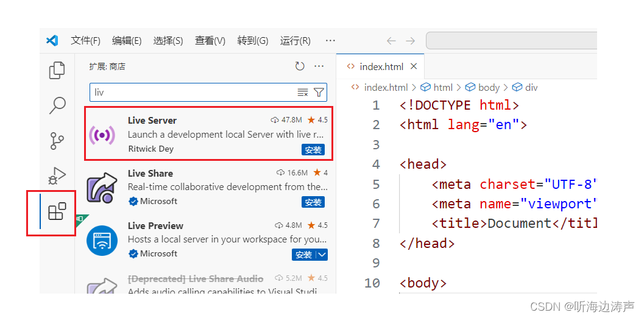Image resolution: width=644 pixels, height=318 pixels.
Task: Click the 扩展: 商店 panel title
Action: [107, 66]
